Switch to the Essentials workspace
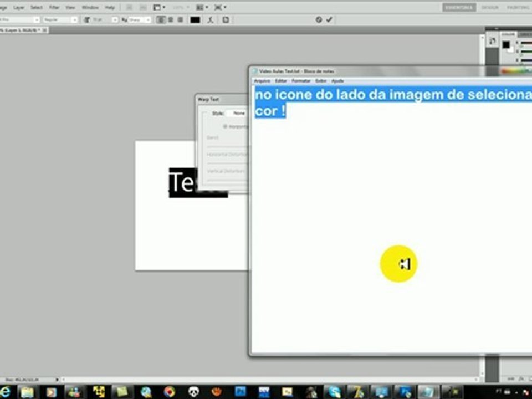 (x=459, y=7)
